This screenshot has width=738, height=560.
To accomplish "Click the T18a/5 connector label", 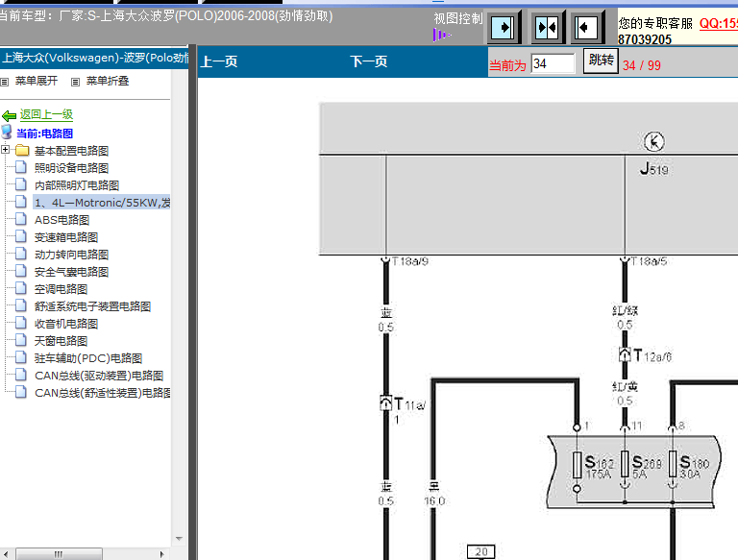I will point(649,261).
